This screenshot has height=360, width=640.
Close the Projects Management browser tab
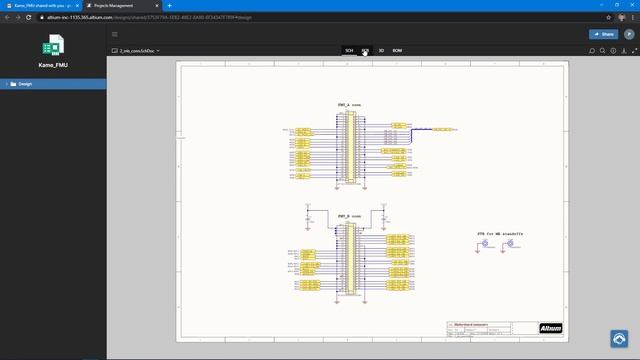(157, 6)
